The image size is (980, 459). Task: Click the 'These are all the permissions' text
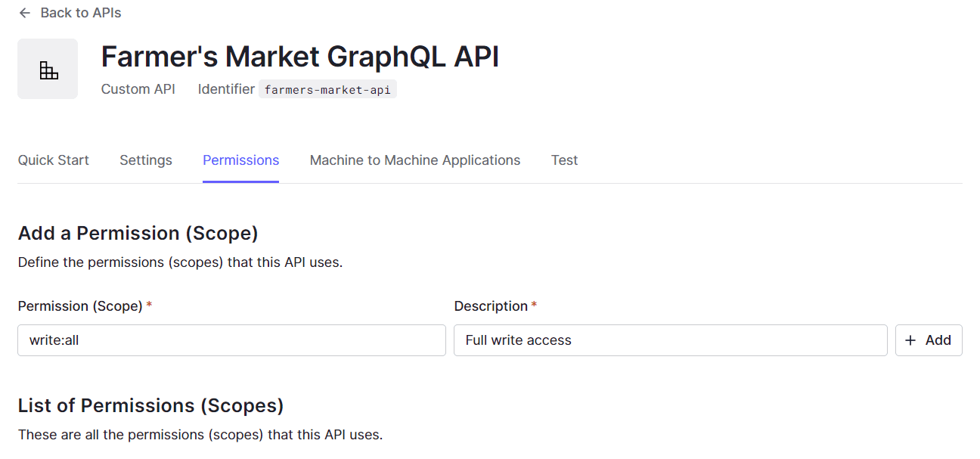(x=200, y=435)
